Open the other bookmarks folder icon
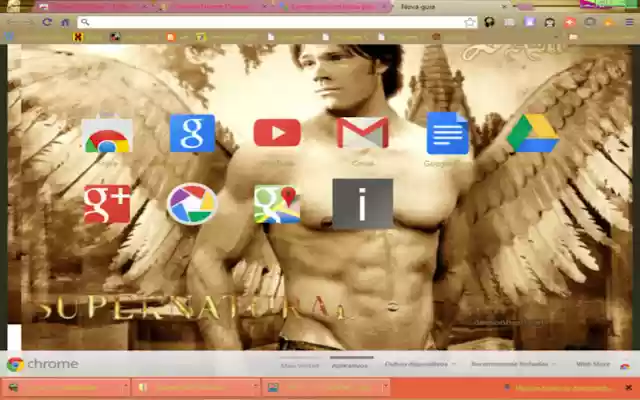 [x=573, y=37]
